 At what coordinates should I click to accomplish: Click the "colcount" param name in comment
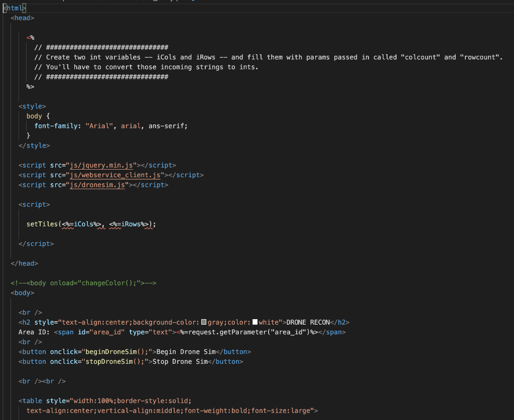tap(421, 57)
